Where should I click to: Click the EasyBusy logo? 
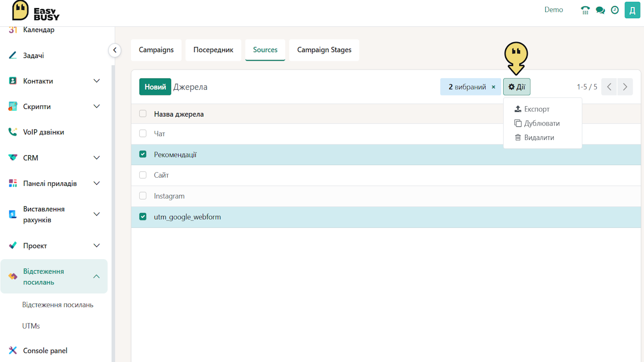tap(36, 11)
